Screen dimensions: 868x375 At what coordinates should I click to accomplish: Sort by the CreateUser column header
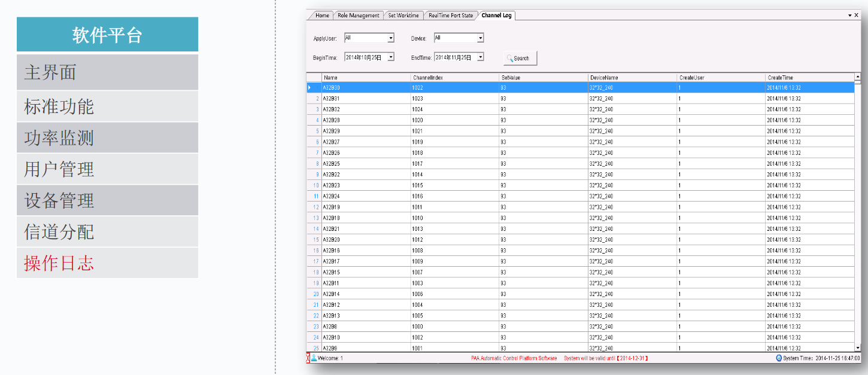(721, 78)
